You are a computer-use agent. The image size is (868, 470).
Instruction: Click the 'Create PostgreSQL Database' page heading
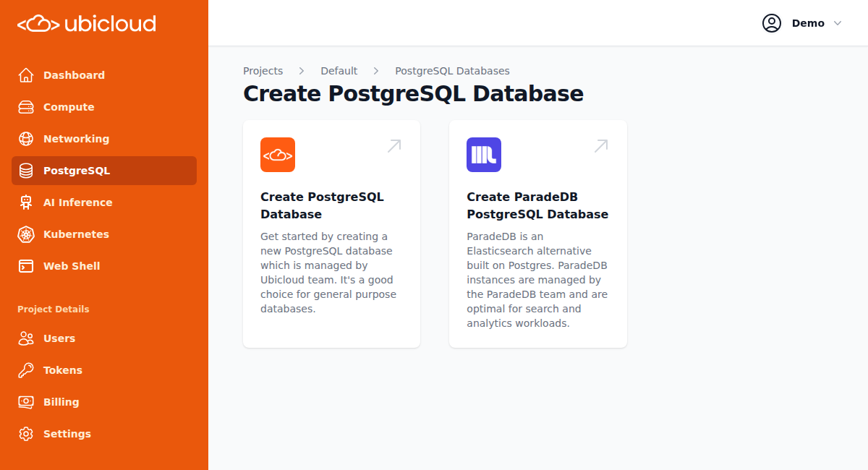[x=413, y=94]
